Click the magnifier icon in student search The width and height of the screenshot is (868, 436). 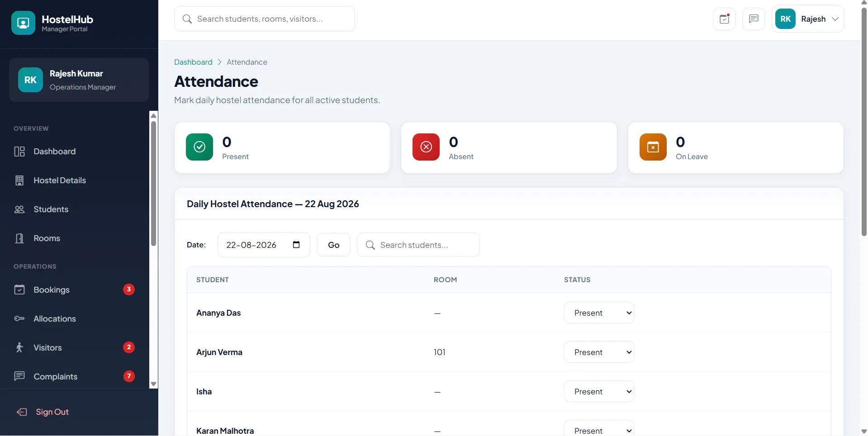(x=370, y=245)
